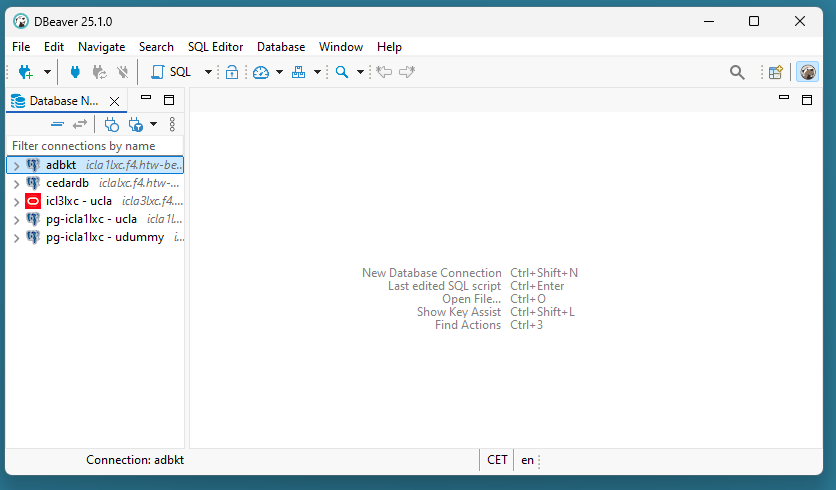The image size is (836, 490).
Task: Click the connection plug with circle icon in navigator
Action: pyautogui.click(x=111, y=125)
